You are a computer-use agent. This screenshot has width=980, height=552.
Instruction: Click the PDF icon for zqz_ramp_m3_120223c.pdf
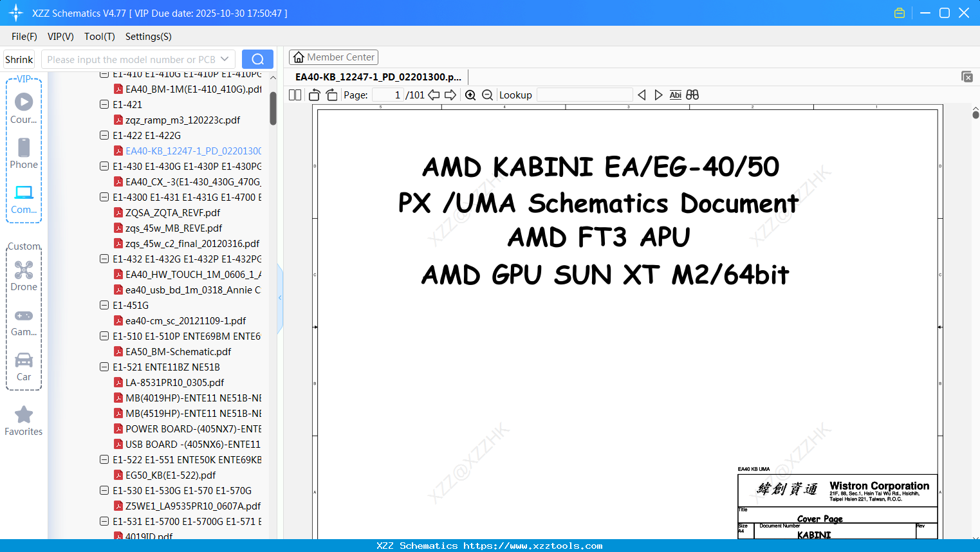118,120
